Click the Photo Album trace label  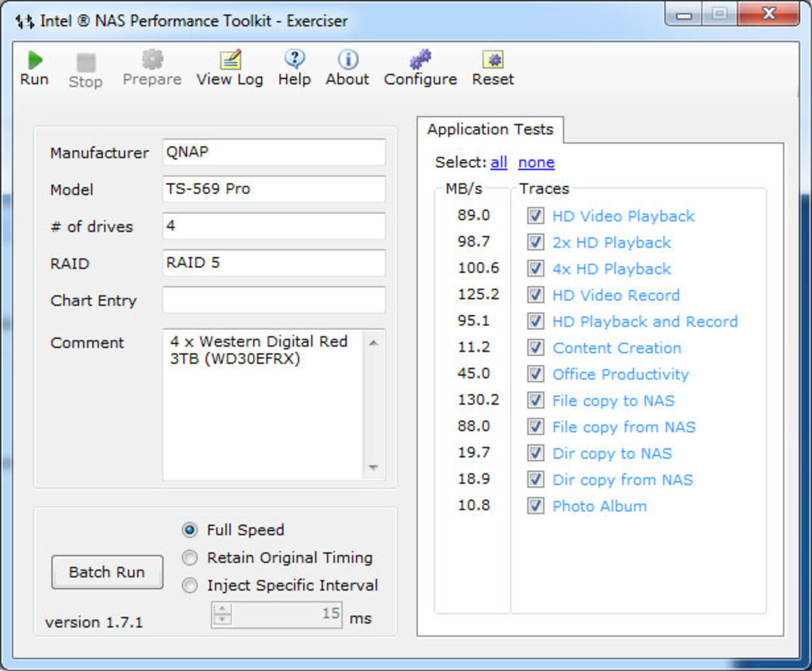[x=599, y=506]
